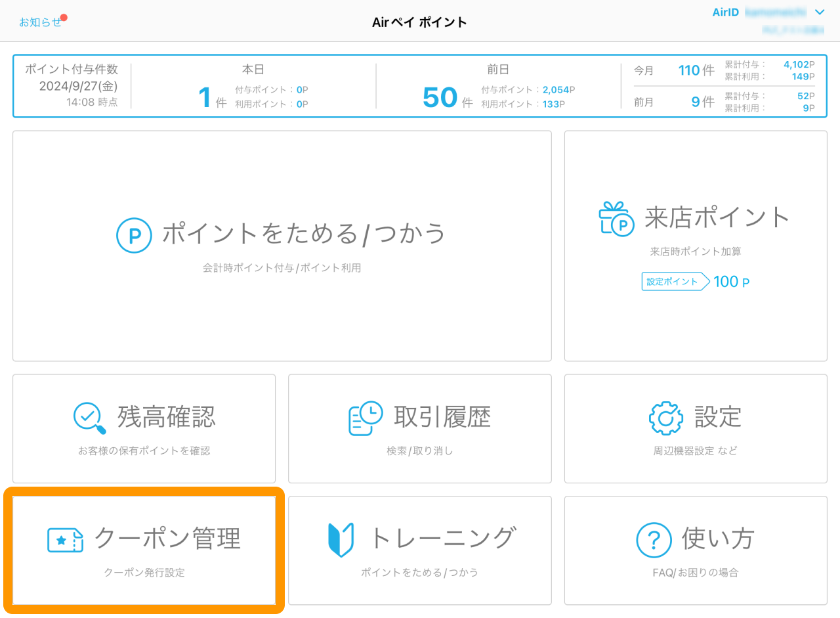Click the 会計時ポイント付与/ポイント利用 subtitle

pyautogui.click(x=282, y=268)
